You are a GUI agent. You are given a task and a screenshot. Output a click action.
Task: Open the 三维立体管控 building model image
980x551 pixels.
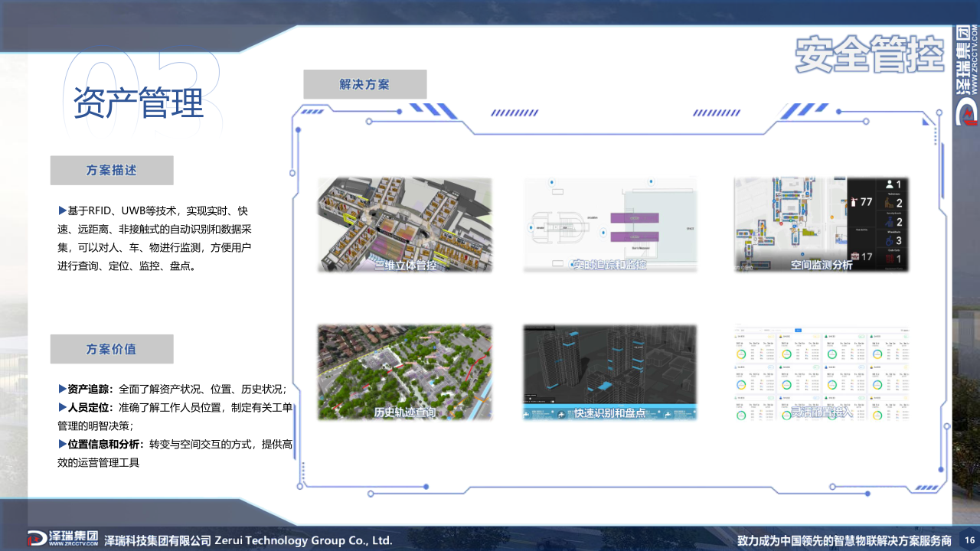click(x=404, y=224)
